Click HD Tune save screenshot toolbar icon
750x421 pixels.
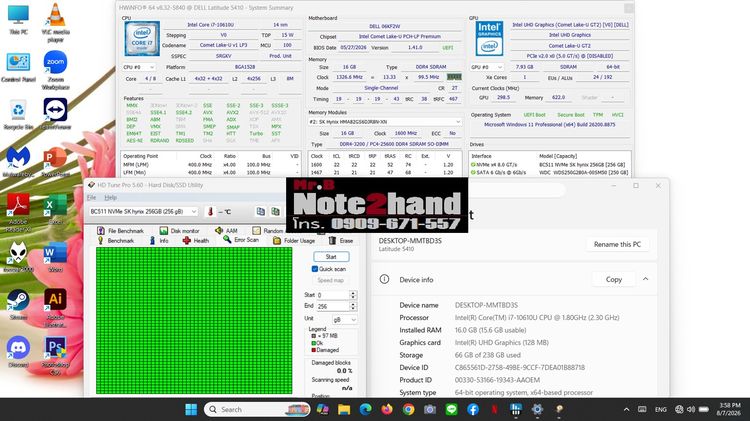pos(276,211)
